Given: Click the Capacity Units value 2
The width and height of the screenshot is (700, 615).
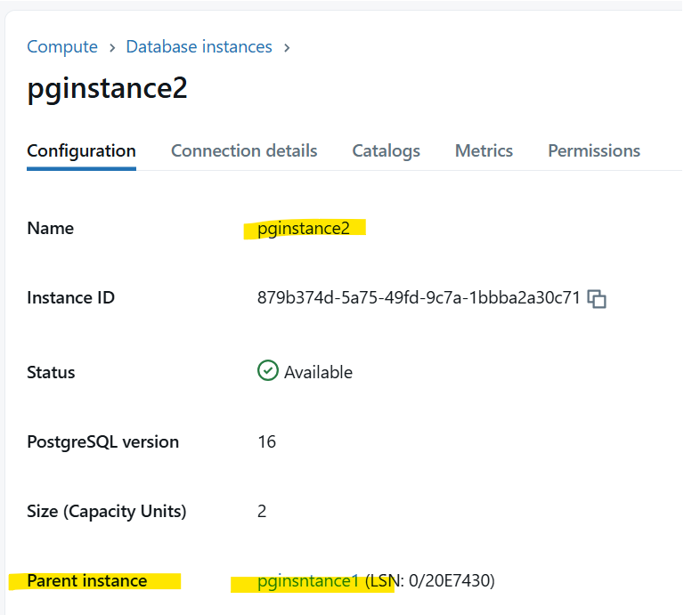Looking at the screenshot, I should [262, 511].
